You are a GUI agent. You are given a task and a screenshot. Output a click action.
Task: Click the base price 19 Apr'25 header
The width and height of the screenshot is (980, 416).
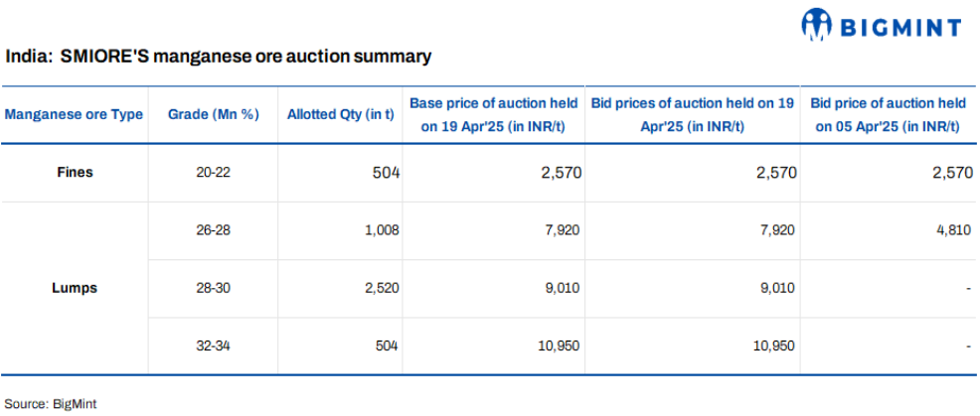pos(493,114)
